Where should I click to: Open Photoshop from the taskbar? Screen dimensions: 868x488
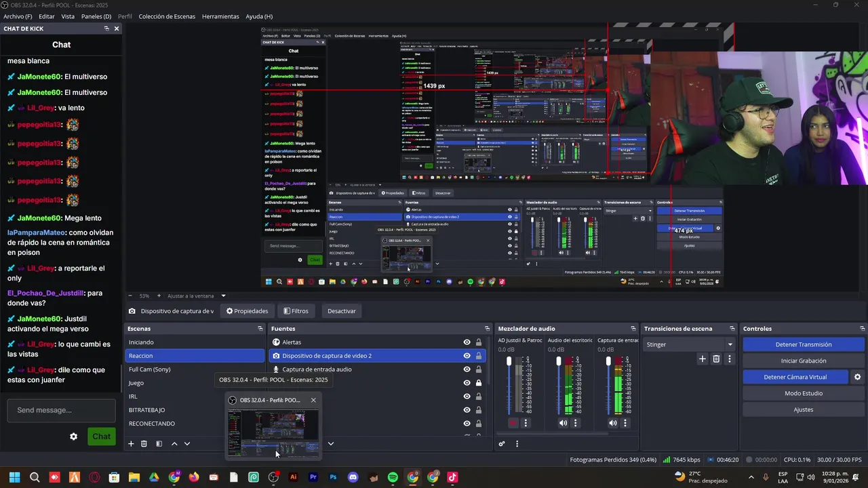(333, 477)
